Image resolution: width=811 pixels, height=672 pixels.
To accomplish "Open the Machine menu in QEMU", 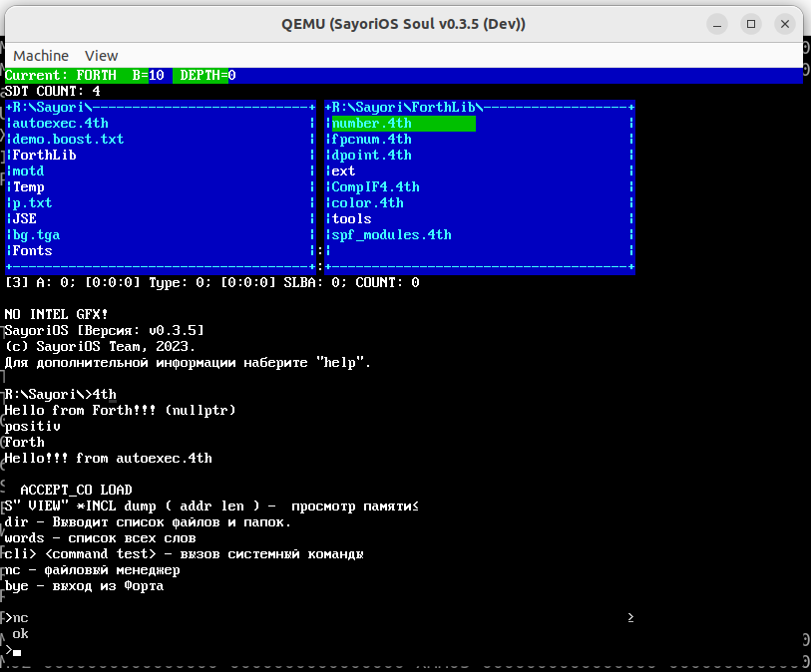I will (41, 55).
